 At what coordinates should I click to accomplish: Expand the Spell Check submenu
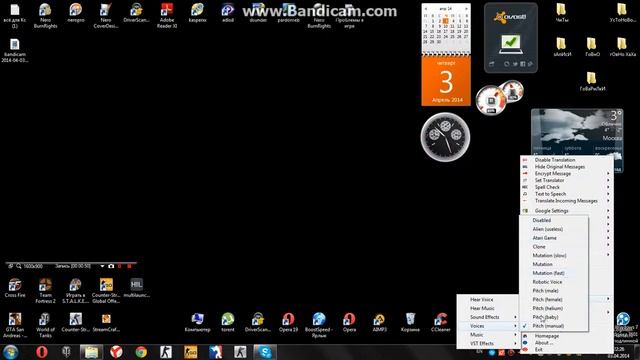coord(567,187)
